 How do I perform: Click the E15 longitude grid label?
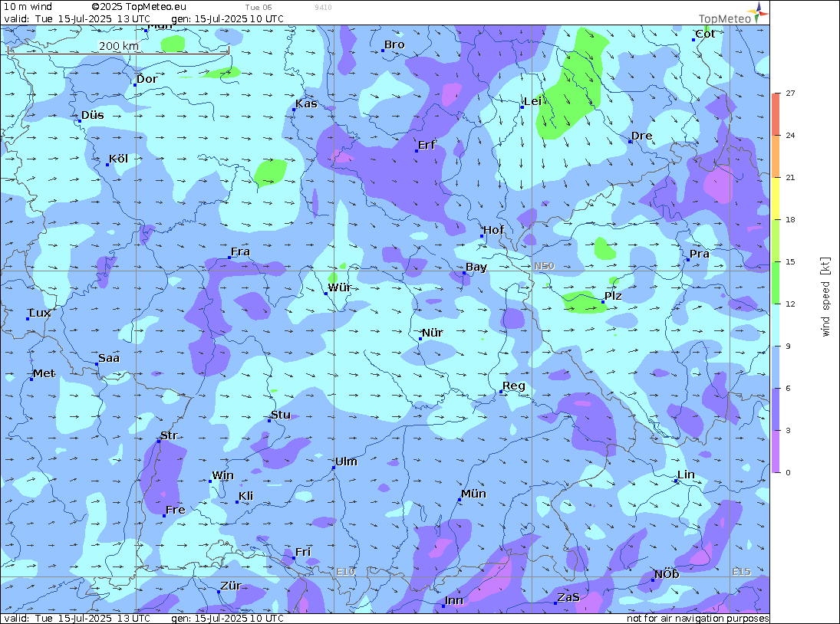742,572
